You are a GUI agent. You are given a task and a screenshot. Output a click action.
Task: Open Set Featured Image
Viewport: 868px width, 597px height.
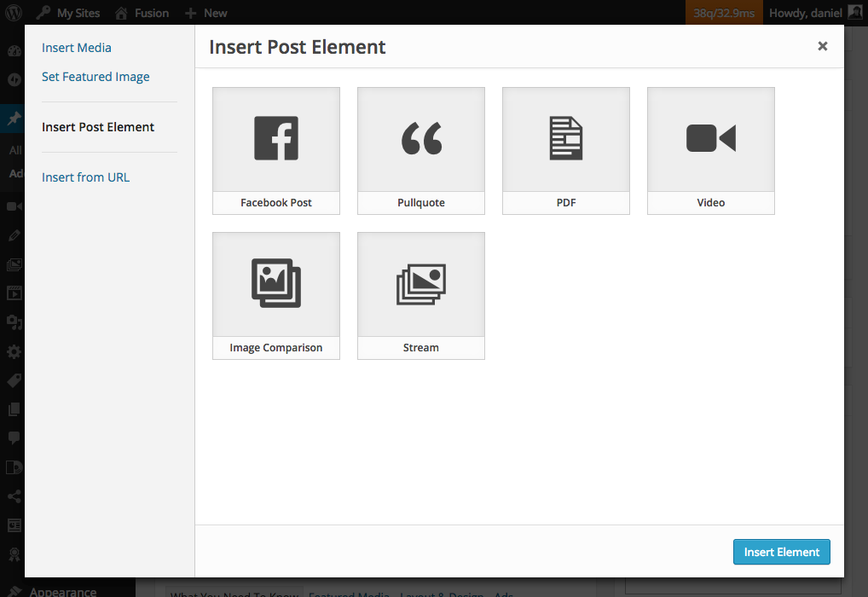[95, 76]
